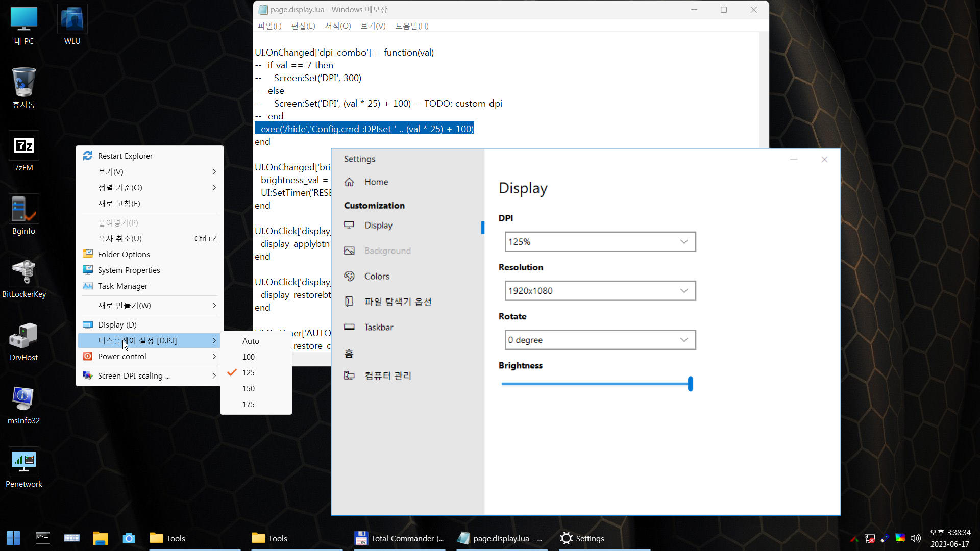Open Folder Options from context menu
980x551 pixels.
pyautogui.click(x=150, y=254)
